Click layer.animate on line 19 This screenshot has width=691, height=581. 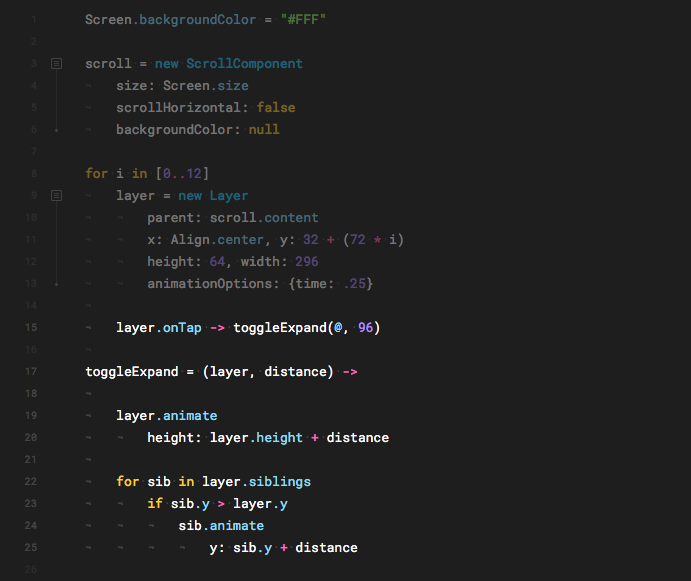[167, 416]
